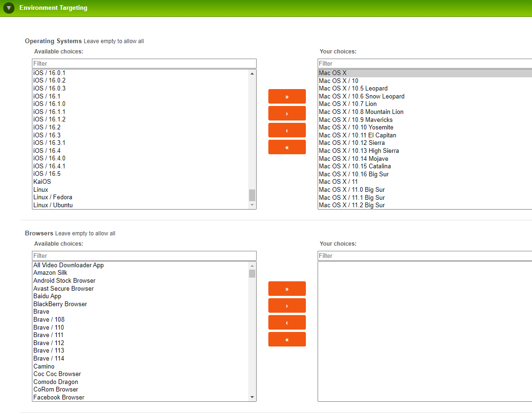Image resolution: width=532 pixels, height=414 pixels.
Task: Click Browsers remove-all («) button
Action: pyautogui.click(x=287, y=339)
